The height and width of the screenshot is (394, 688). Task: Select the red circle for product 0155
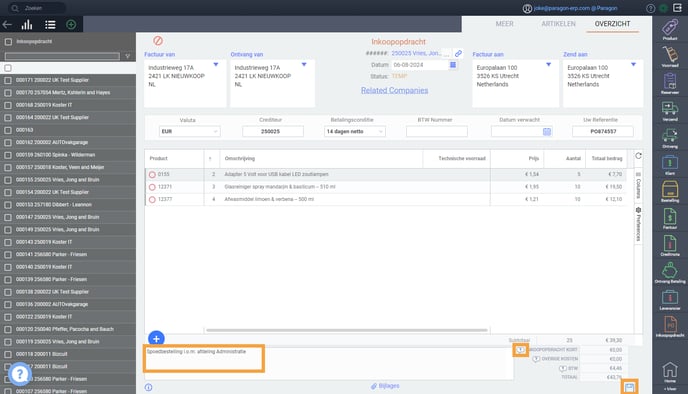pos(152,175)
